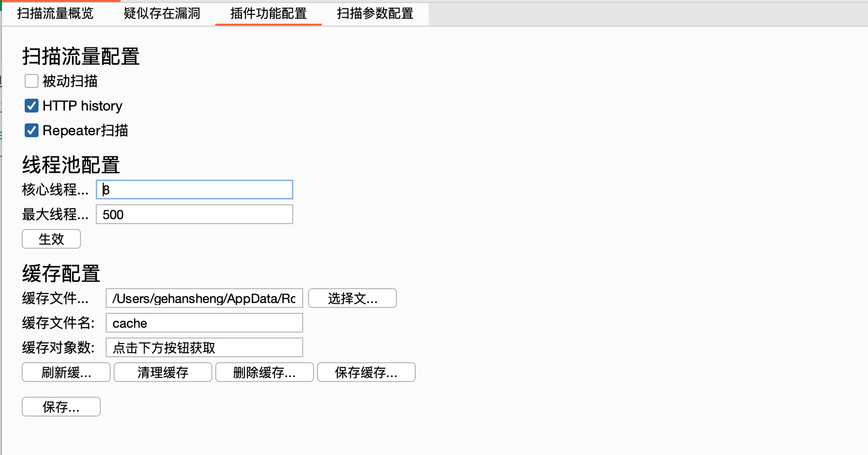The width and height of the screenshot is (868, 455).
Task: Select the 插件功能配置 tab
Action: click(x=269, y=13)
